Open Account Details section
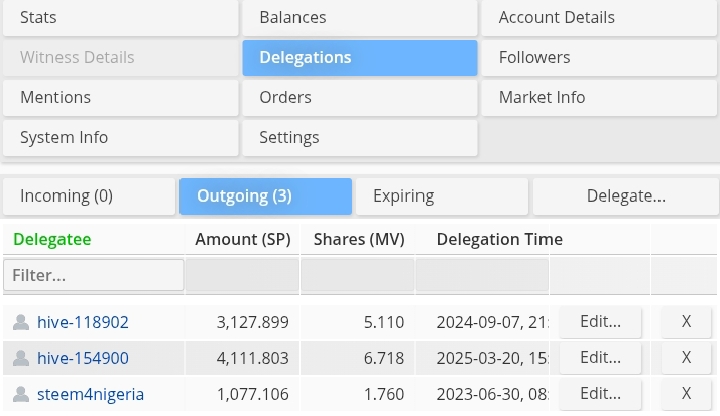Viewport: 720px width, 416px height. (x=599, y=18)
